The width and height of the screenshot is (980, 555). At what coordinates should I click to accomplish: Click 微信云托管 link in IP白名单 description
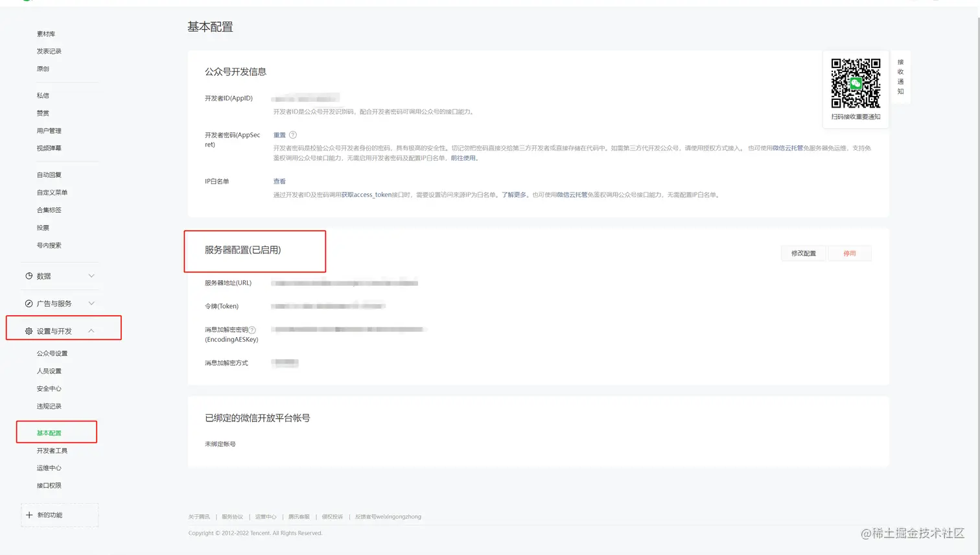click(572, 195)
